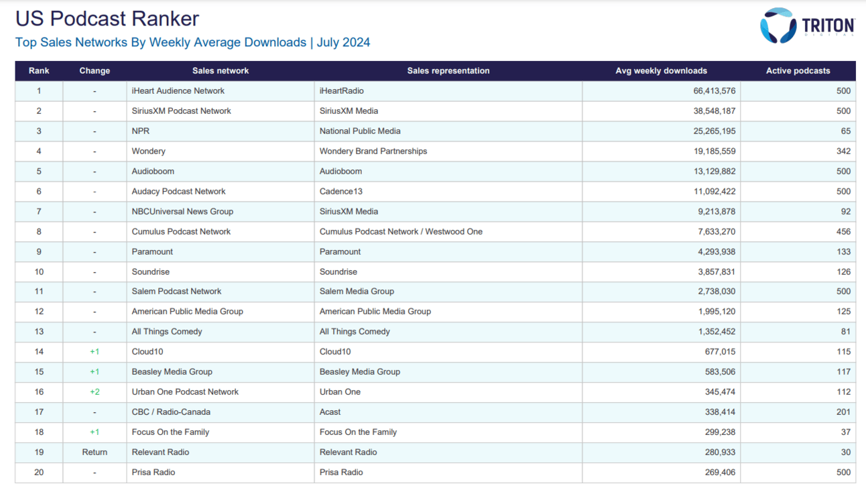866x504 pixels.
Task: Select NBCUniversal's active podcasts count 92
Action: tap(846, 212)
